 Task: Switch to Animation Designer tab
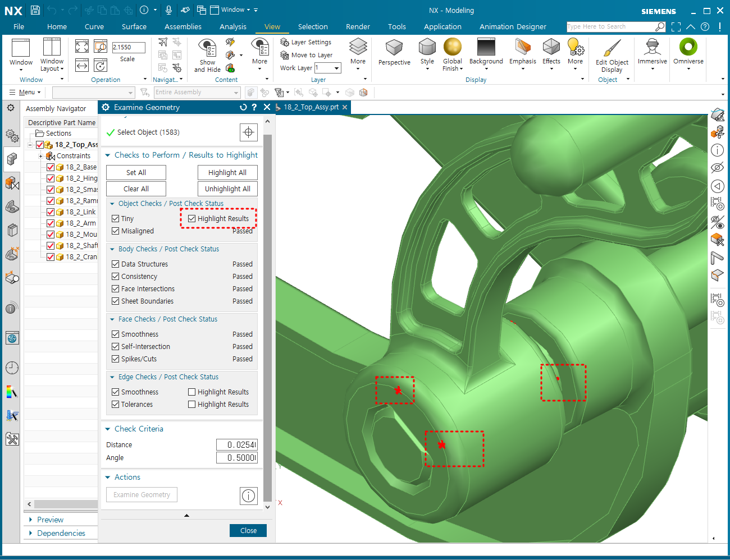click(513, 26)
